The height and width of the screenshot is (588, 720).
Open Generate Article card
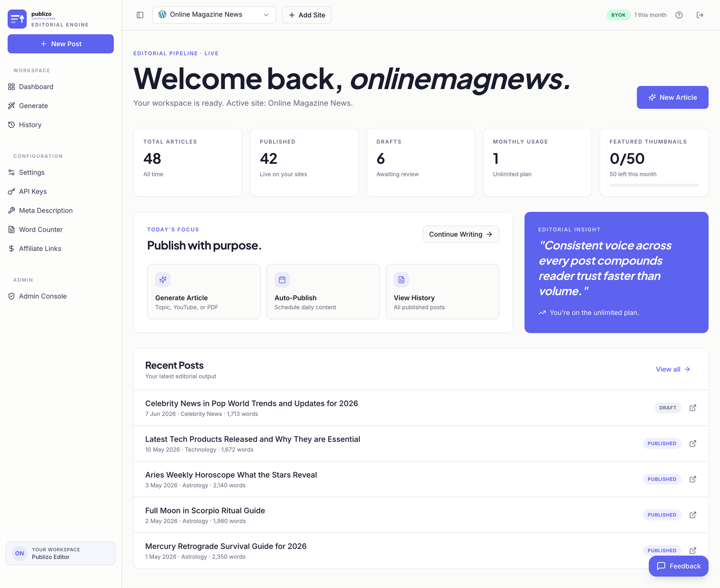204,292
